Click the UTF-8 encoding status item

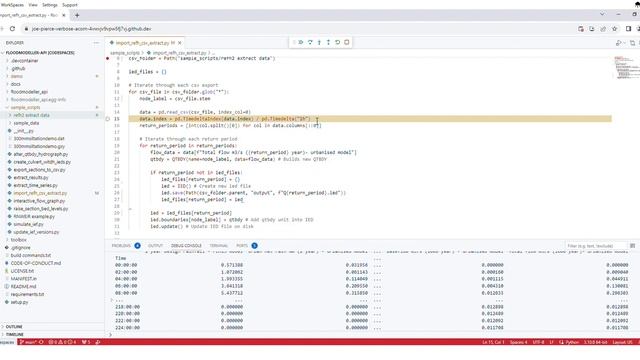coord(538,342)
